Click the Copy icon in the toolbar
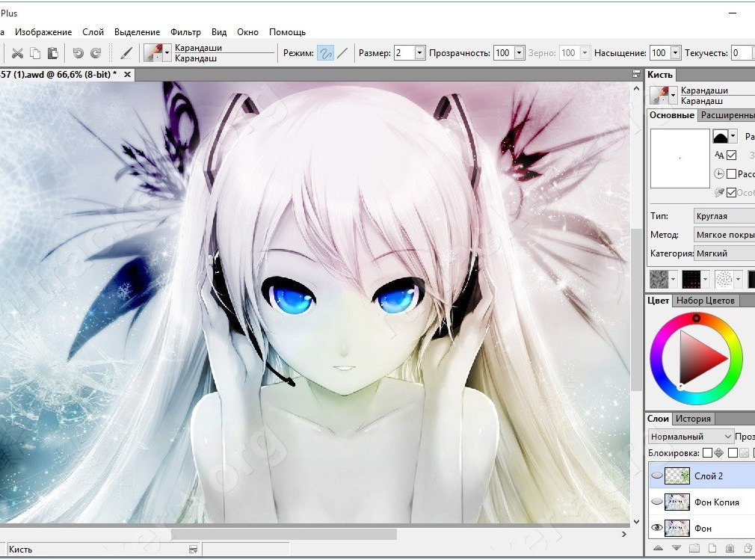Screen dimensions: 755x560 [x=35, y=53]
